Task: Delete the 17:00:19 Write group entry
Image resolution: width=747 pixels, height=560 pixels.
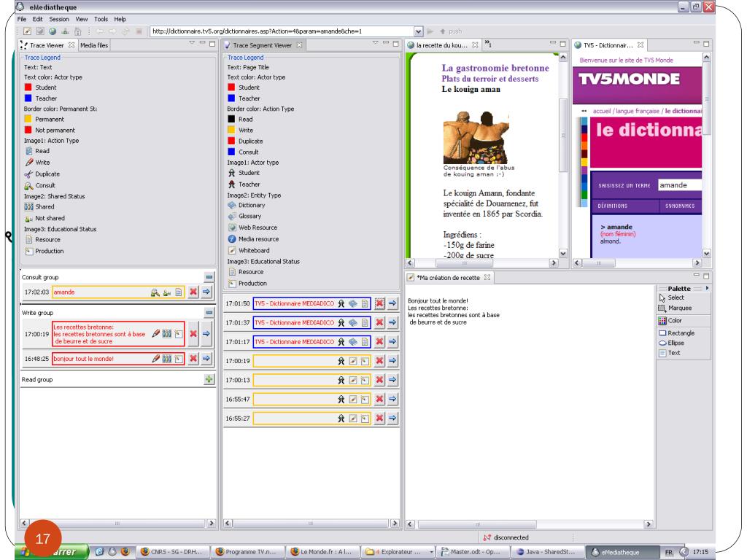Action: 193,334
